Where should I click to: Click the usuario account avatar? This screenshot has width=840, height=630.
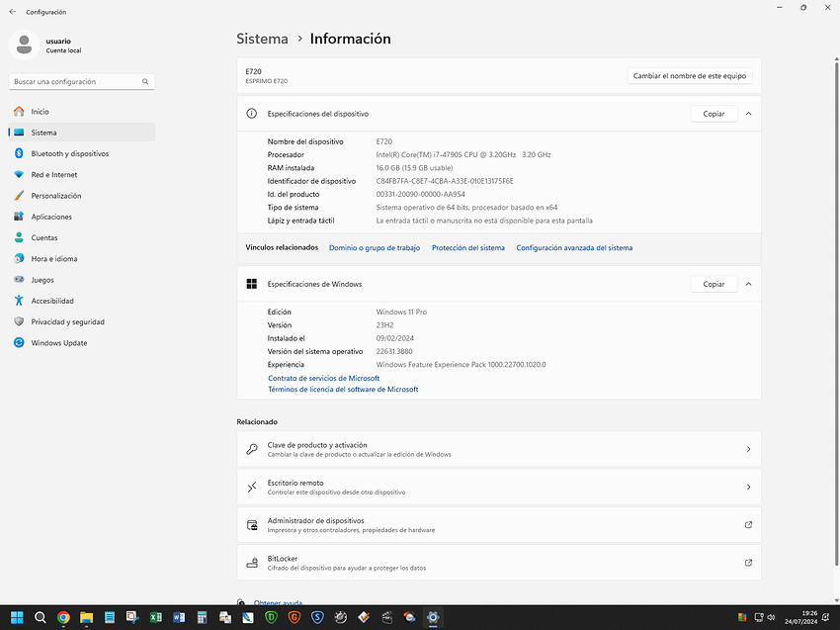tap(24, 45)
